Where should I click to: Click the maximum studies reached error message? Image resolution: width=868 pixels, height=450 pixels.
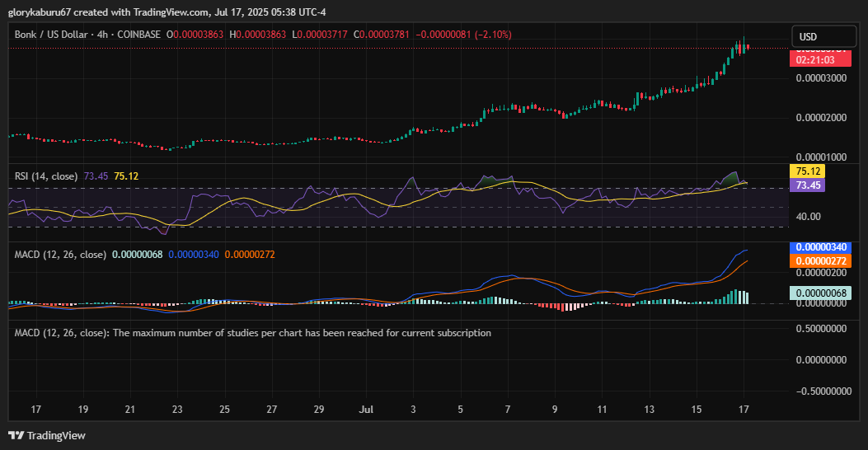coord(253,333)
